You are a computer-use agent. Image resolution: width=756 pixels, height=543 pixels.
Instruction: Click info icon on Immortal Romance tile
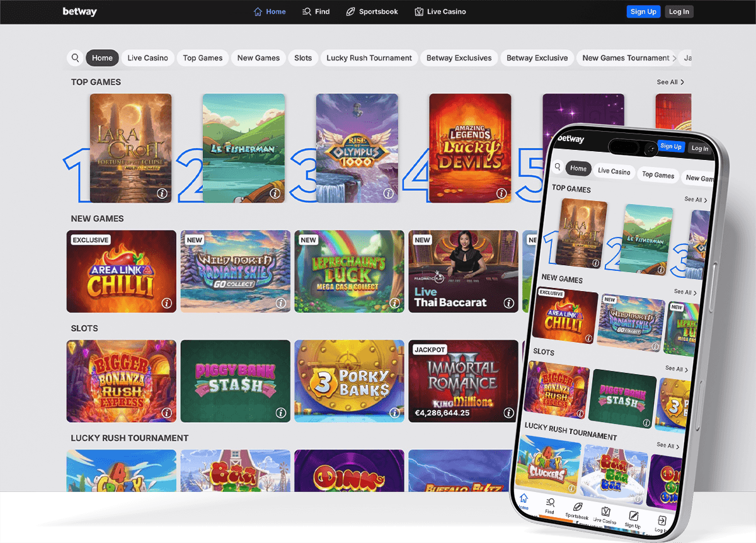[x=509, y=413]
